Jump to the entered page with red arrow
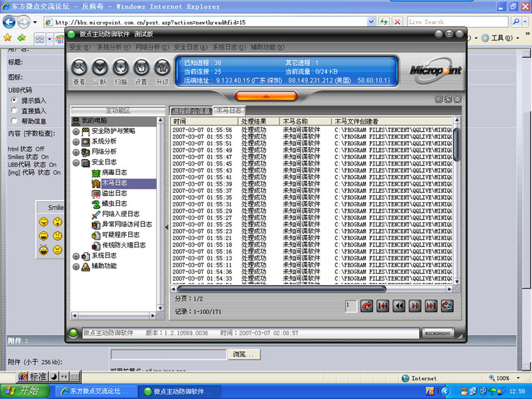The height and width of the screenshot is (399, 532). 367,306
